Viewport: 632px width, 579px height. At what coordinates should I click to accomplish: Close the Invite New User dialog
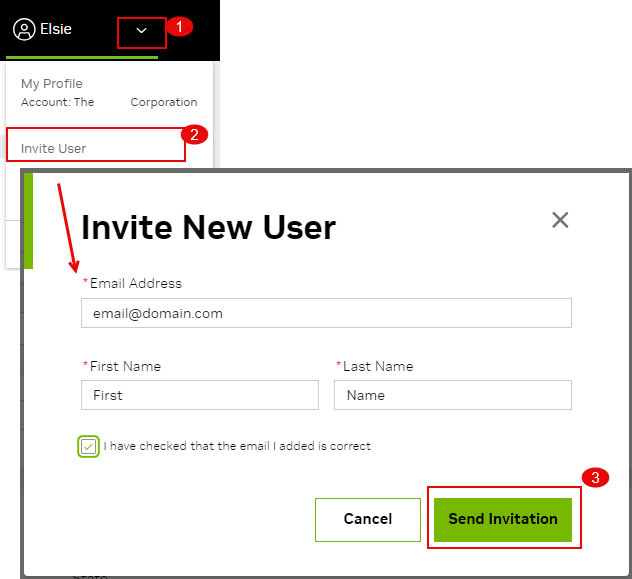[x=560, y=220]
